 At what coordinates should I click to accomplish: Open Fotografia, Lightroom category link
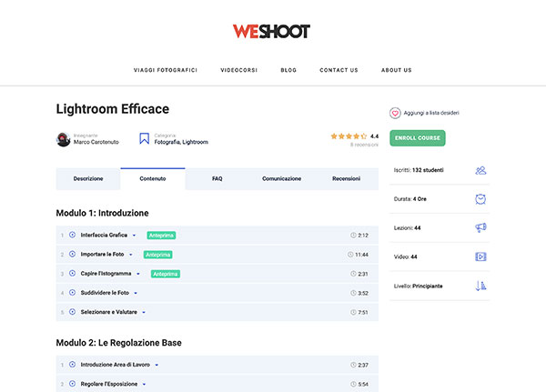click(181, 142)
